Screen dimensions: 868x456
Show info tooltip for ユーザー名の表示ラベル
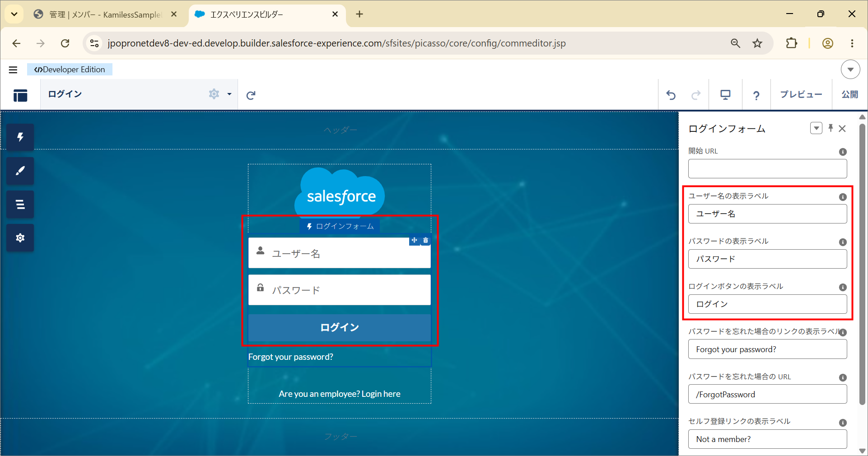(x=843, y=197)
